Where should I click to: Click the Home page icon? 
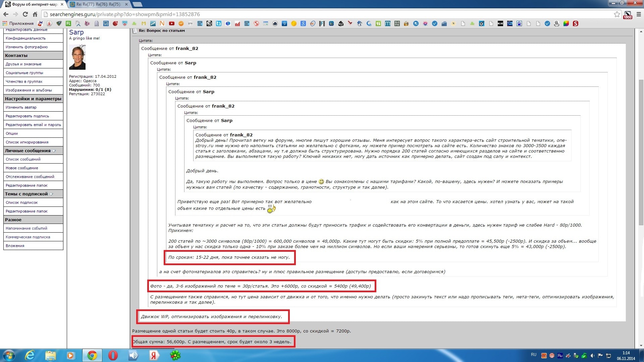coord(35,14)
